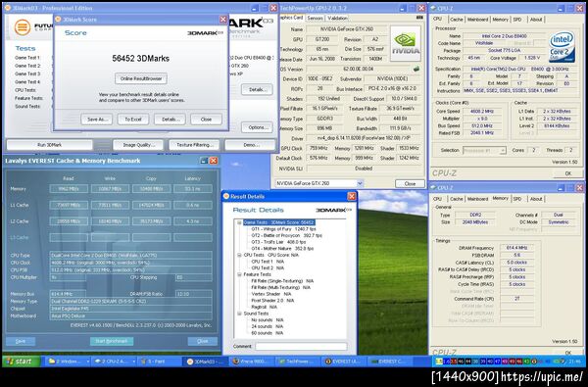
Task: Open the Cache tab in upper CPU-Z window
Action: tap(457, 20)
